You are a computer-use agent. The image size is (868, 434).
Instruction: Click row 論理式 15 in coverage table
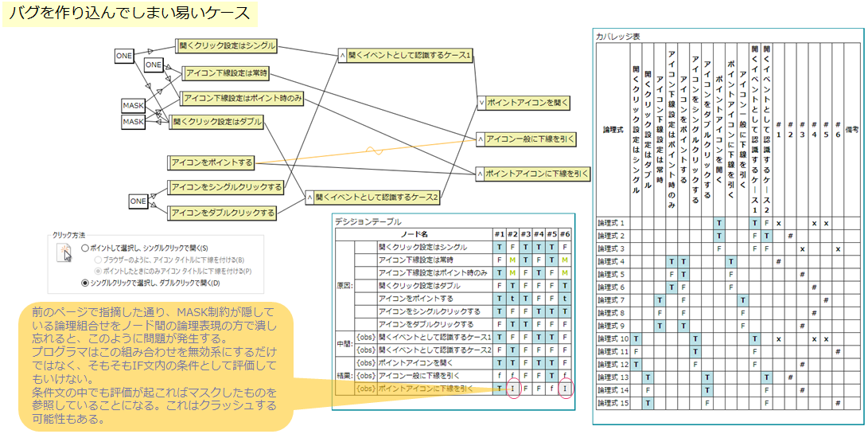coord(730,402)
